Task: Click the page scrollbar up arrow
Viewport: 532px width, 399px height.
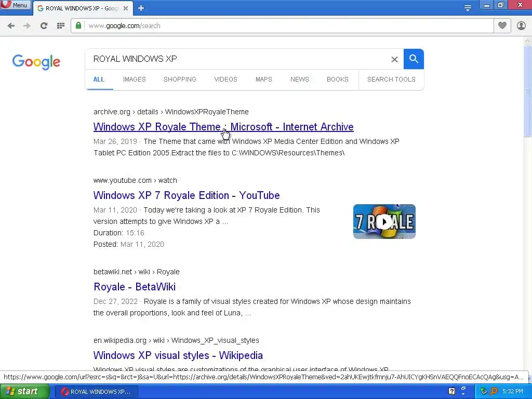Action: pos(528,41)
